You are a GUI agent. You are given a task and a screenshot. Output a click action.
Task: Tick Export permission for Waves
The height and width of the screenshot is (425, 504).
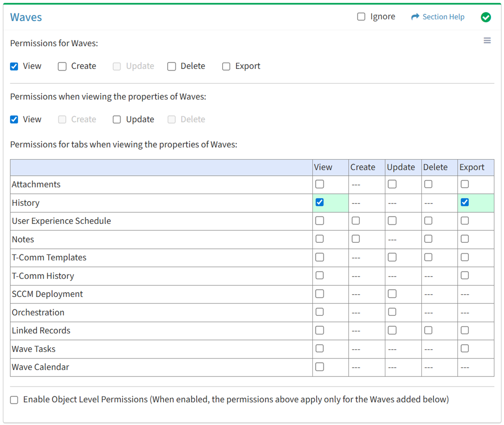(226, 67)
